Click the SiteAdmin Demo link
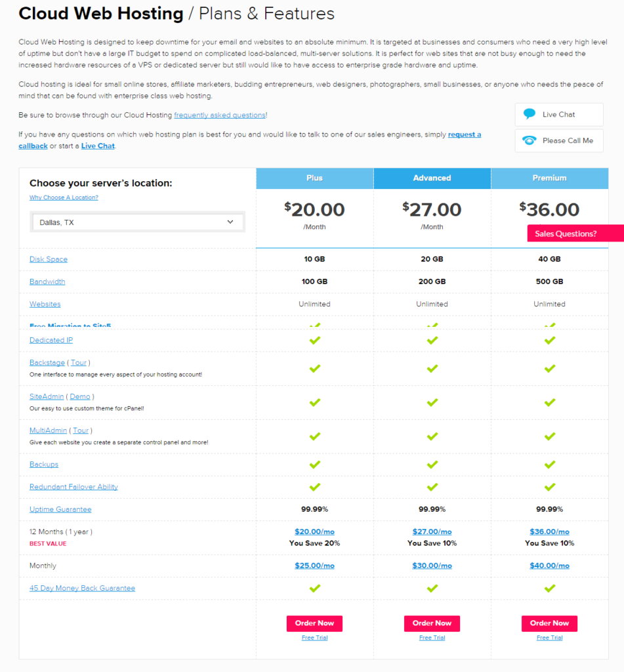The width and height of the screenshot is (624, 672). 79,396
